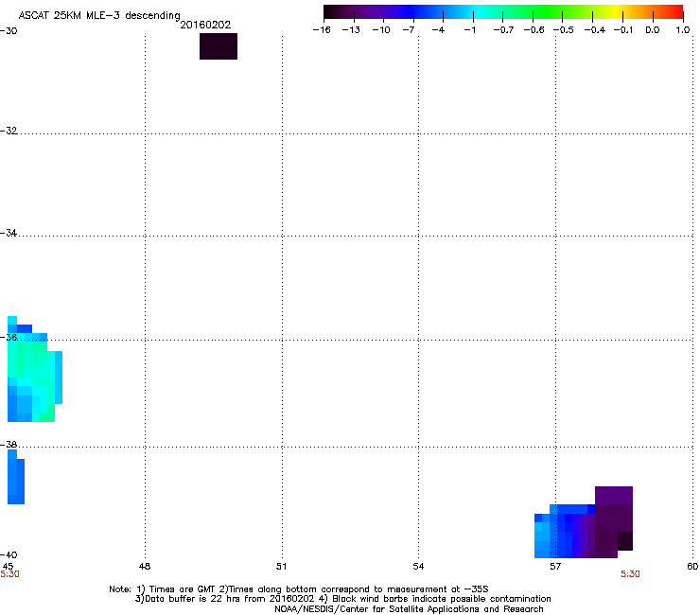Image resolution: width=700 pixels, height=615 pixels.
Task: Click the -16 colorbar label
Action: pyautogui.click(x=322, y=30)
